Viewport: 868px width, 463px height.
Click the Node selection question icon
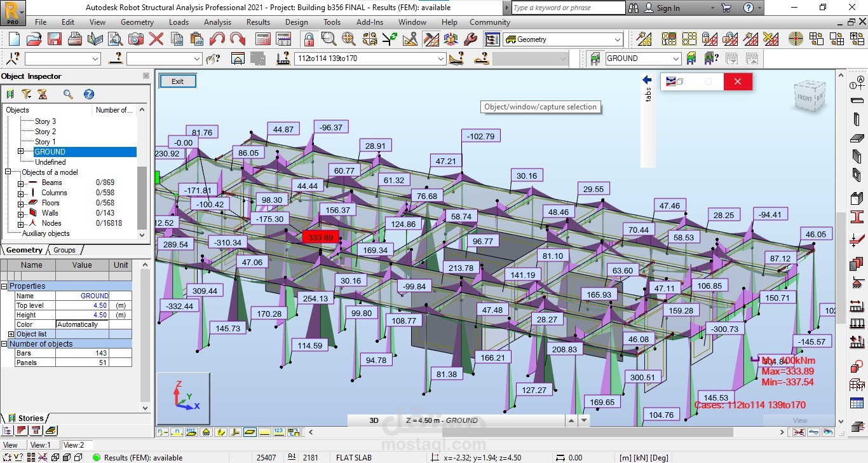click(13, 59)
